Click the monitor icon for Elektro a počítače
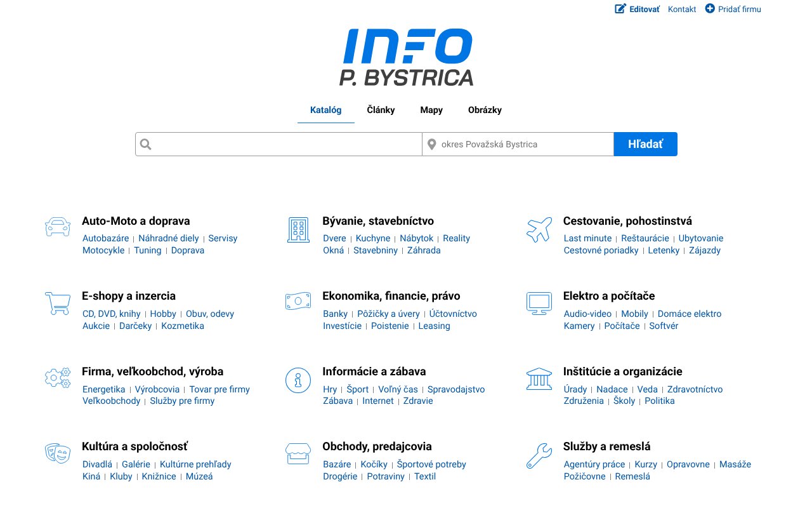Image resolution: width=812 pixels, height=508 pixels. click(x=539, y=303)
